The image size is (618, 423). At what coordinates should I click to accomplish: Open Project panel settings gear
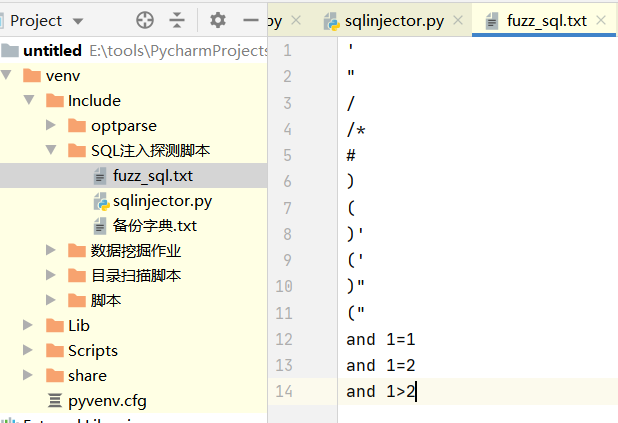point(218,20)
